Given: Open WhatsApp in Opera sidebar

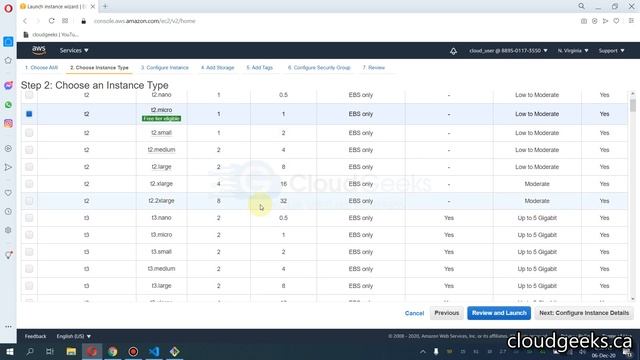Looking at the screenshot, I should (8, 105).
